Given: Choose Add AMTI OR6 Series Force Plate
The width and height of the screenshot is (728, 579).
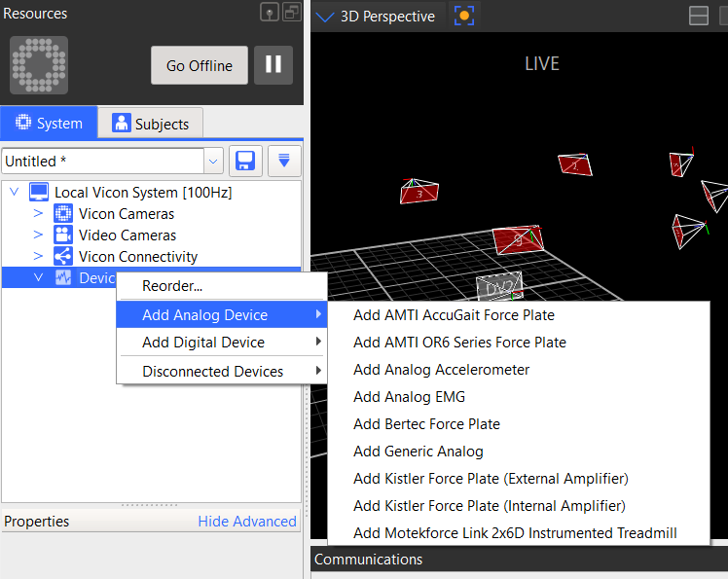Looking at the screenshot, I should pyautogui.click(x=519, y=343).
